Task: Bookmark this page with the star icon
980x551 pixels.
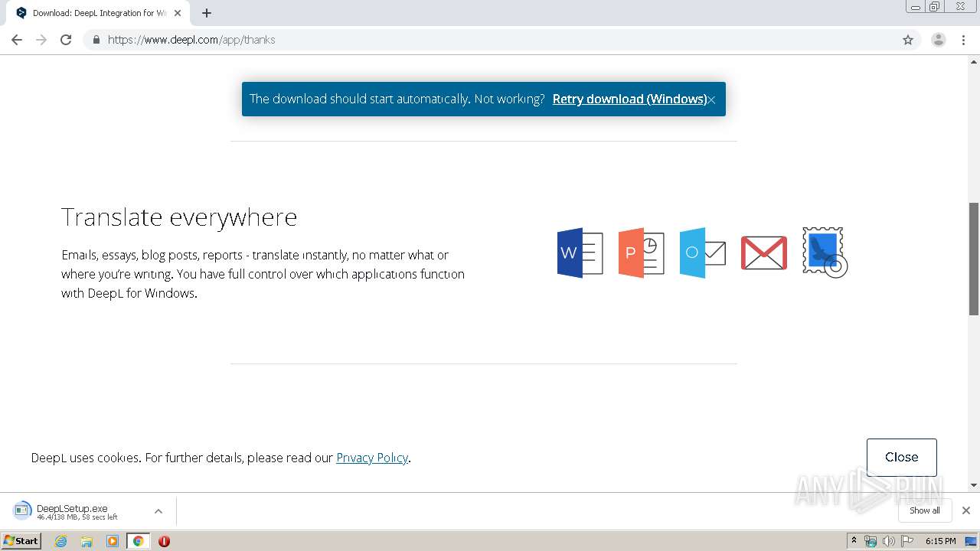Action: tap(908, 40)
